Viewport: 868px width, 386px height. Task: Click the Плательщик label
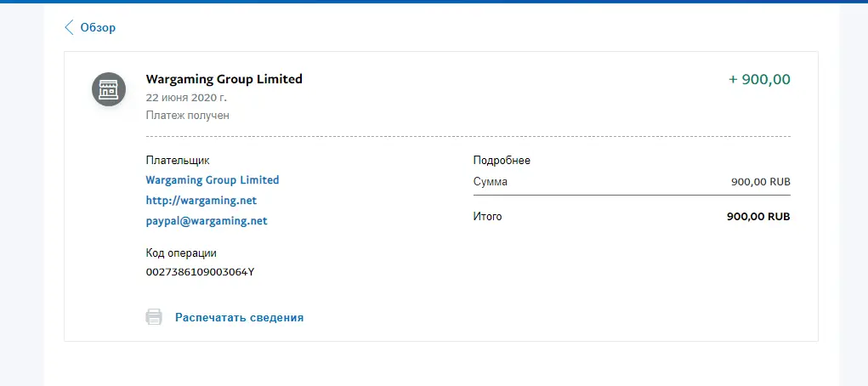coord(178,161)
